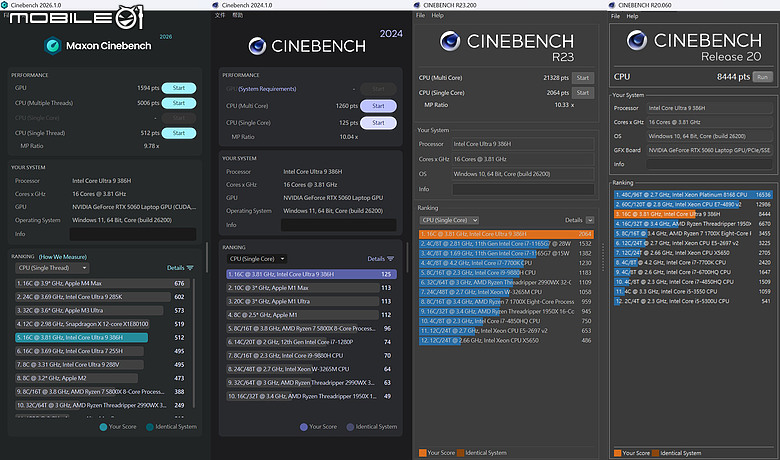Screen dimensions: 780x460
Task: Click the Cinebench R23 sphere logo
Action: click(x=450, y=41)
